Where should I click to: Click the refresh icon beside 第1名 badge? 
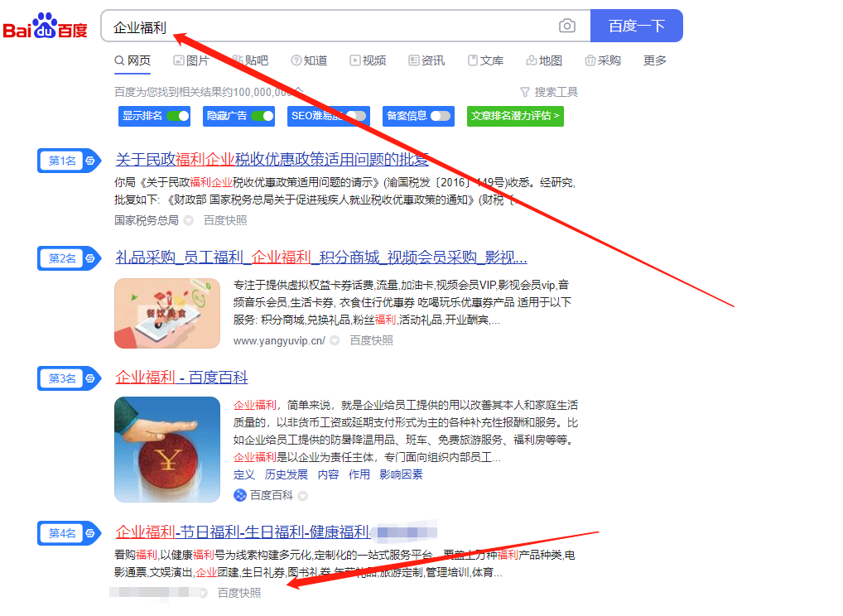coord(90,161)
